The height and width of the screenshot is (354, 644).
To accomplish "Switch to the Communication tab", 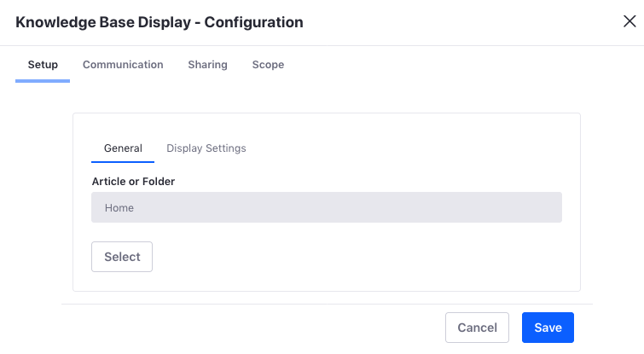I will (x=123, y=65).
